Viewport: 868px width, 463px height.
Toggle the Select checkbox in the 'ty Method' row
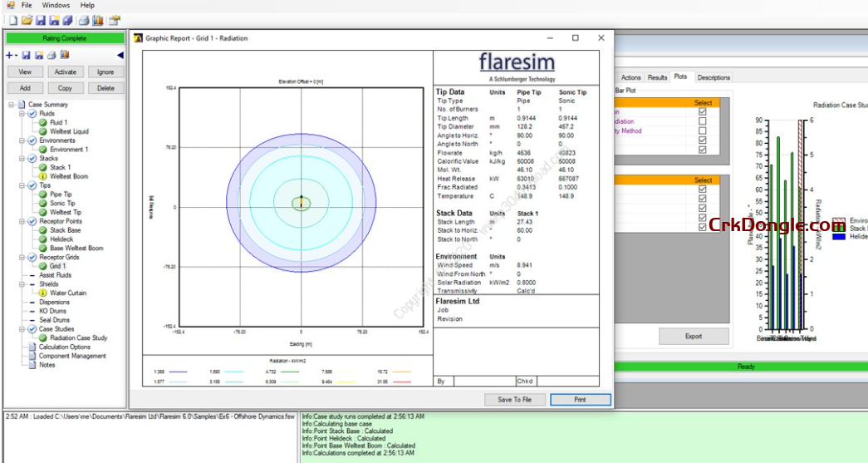coord(703,131)
